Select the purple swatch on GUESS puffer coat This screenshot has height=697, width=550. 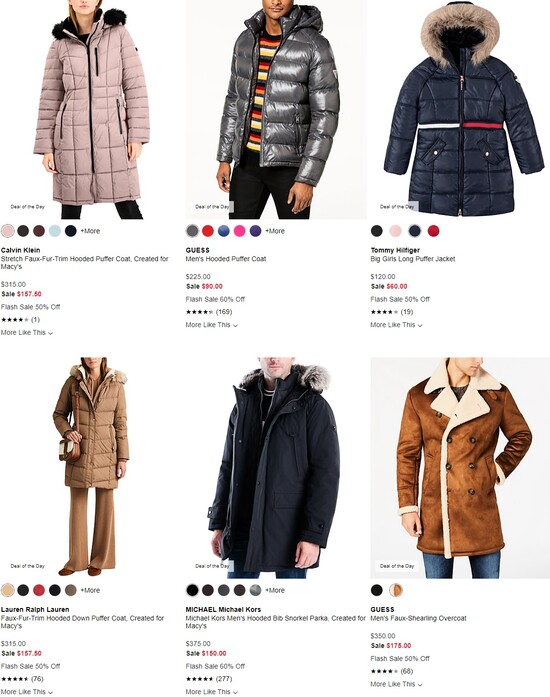coord(255,231)
